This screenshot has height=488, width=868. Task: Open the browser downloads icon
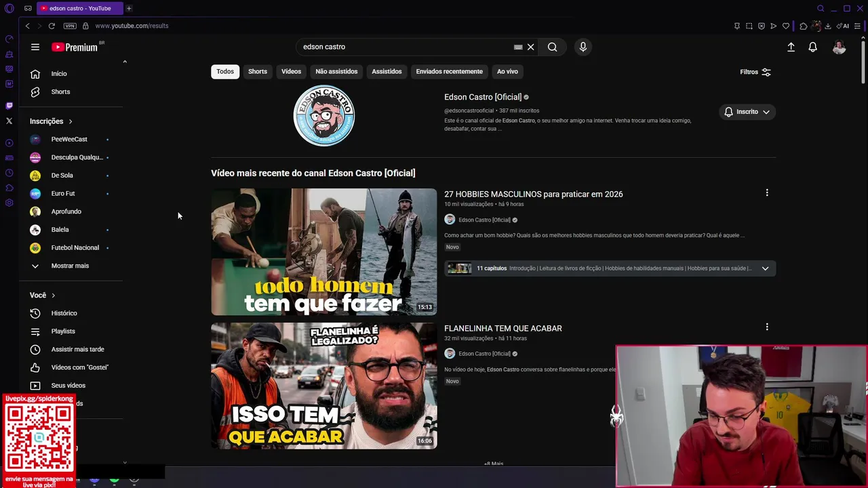pos(828,26)
